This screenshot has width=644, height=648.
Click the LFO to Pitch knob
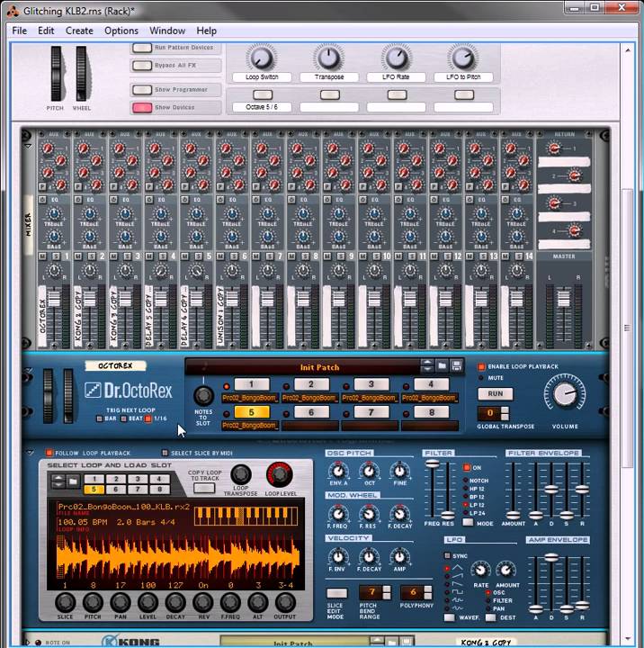[x=463, y=58]
